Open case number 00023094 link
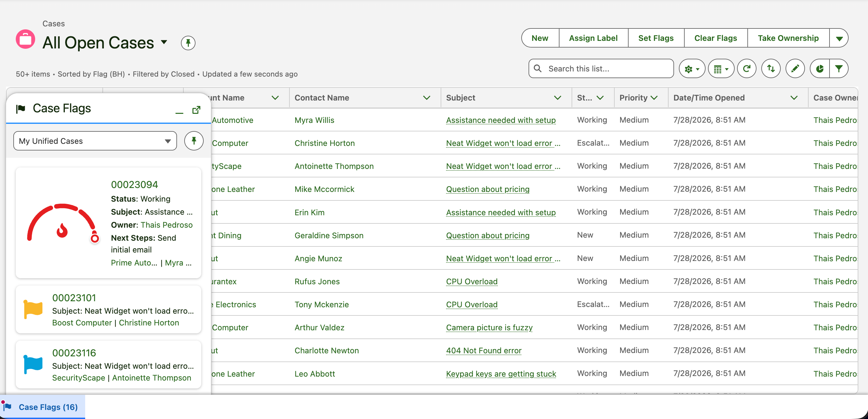Image resolution: width=868 pixels, height=419 pixels. (x=135, y=184)
